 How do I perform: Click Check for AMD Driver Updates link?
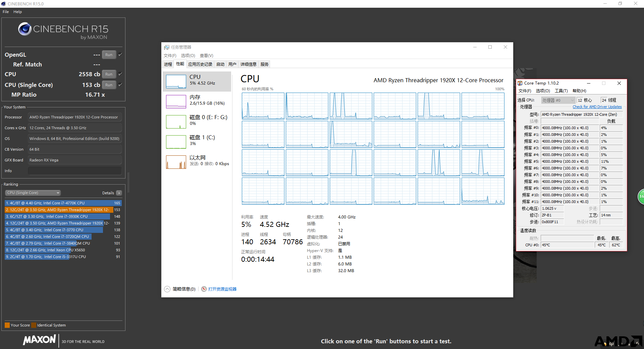pyautogui.click(x=597, y=107)
